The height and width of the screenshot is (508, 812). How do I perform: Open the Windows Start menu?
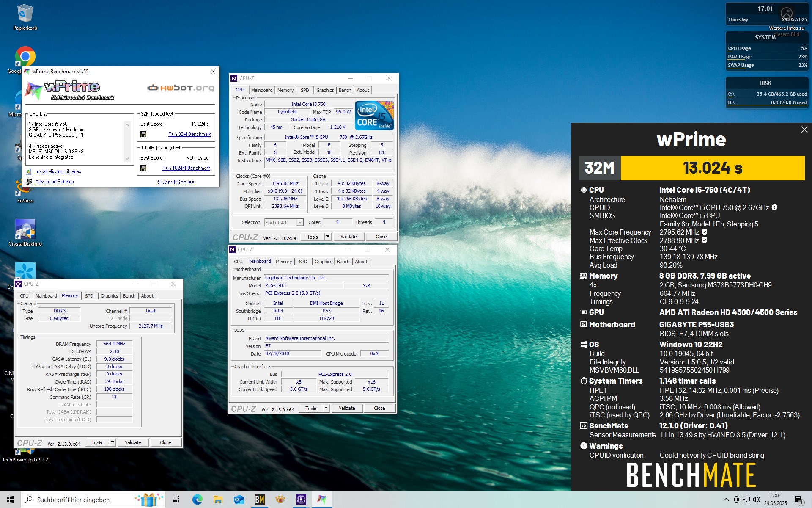click(x=10, y=500)
